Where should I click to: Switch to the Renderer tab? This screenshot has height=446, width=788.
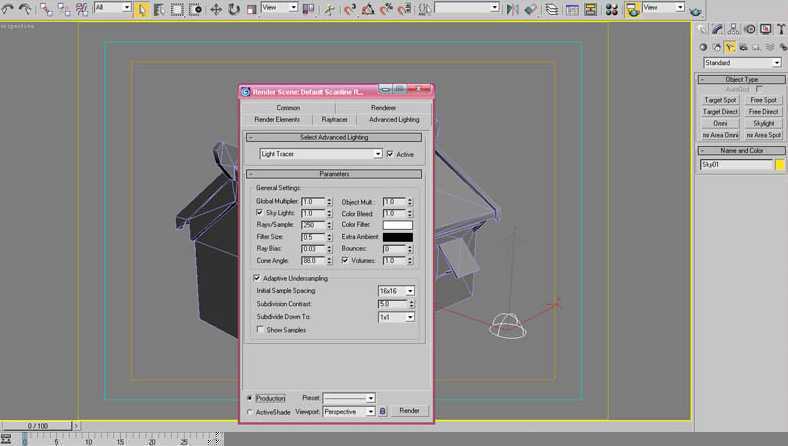click(x=383, y=108)
